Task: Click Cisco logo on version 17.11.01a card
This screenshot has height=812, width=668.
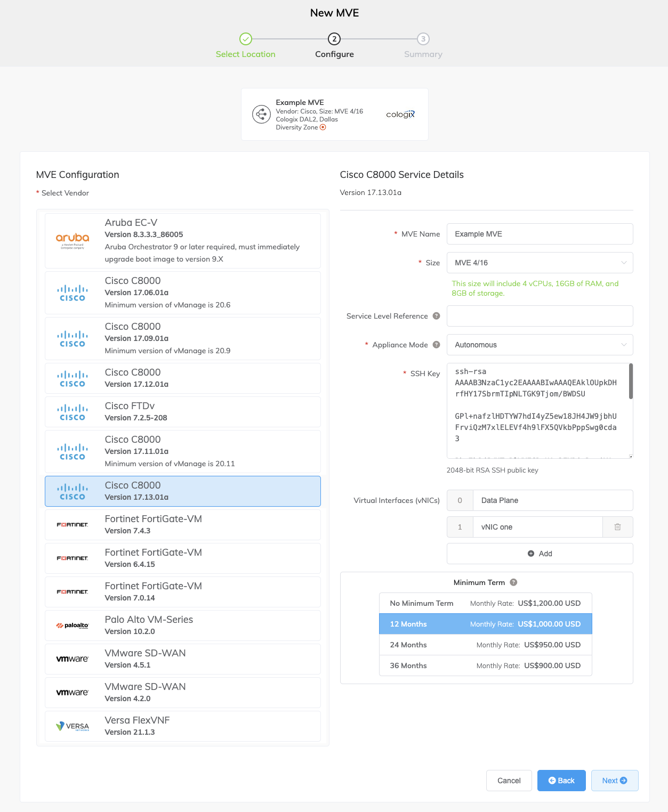Action: coord(73,452)
